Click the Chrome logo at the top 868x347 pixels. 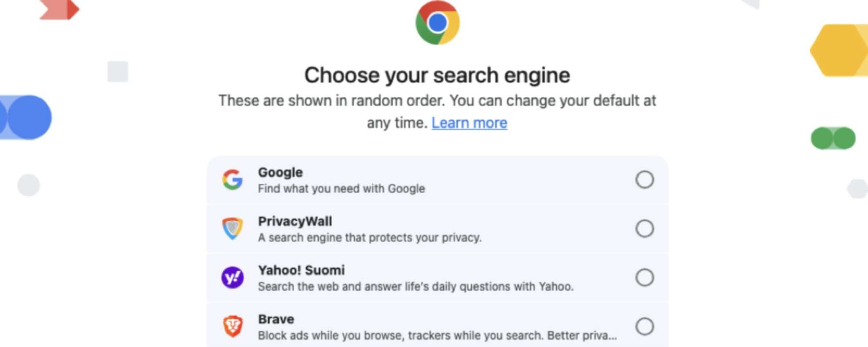(437, 23)
